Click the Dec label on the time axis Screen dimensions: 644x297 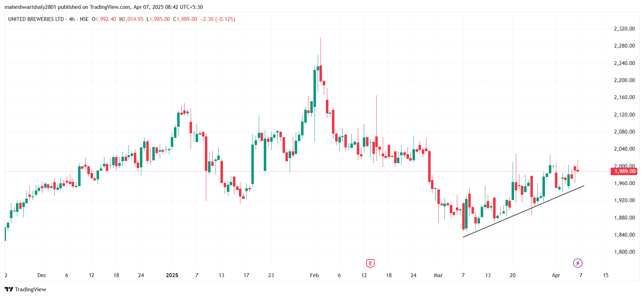pyautogui.click(x=42, y=275)
